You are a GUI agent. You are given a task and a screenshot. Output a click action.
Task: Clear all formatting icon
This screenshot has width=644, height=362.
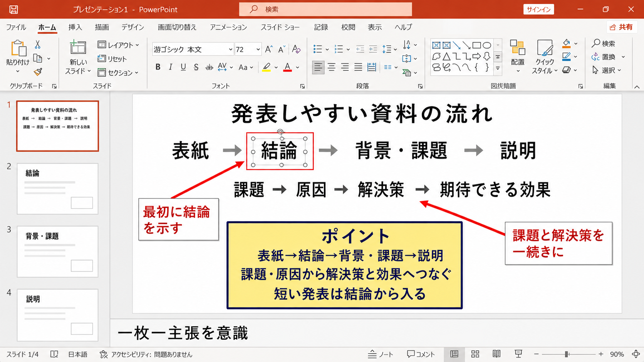(x=296, y=49)
